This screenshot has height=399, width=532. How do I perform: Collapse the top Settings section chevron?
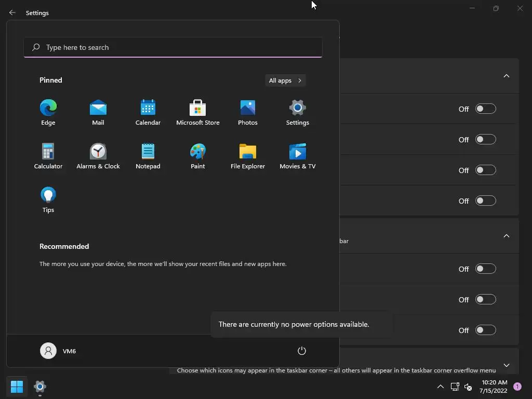point(506,76)
